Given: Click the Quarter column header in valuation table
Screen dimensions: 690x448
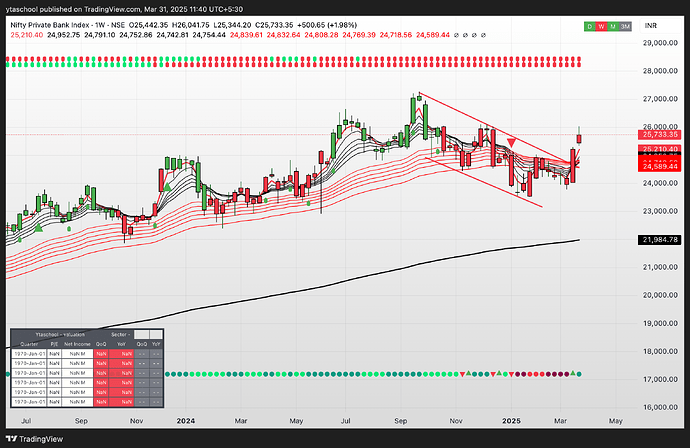Looking at the screenshot, I should pos(29,344).
